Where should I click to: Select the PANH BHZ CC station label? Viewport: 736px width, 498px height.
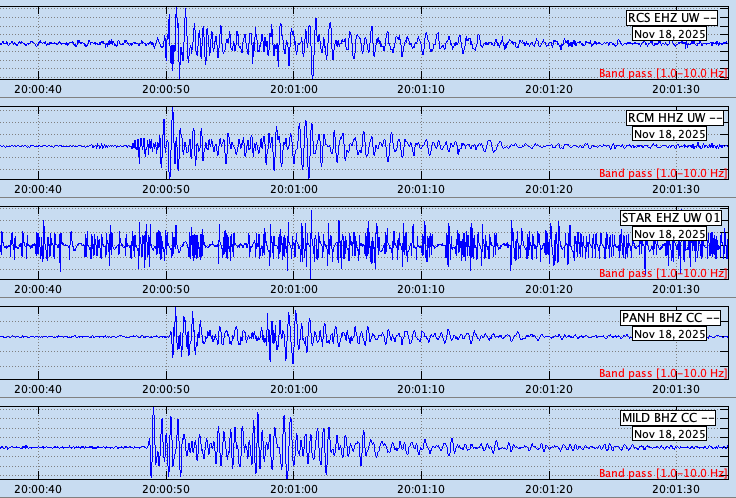(670, 318)
